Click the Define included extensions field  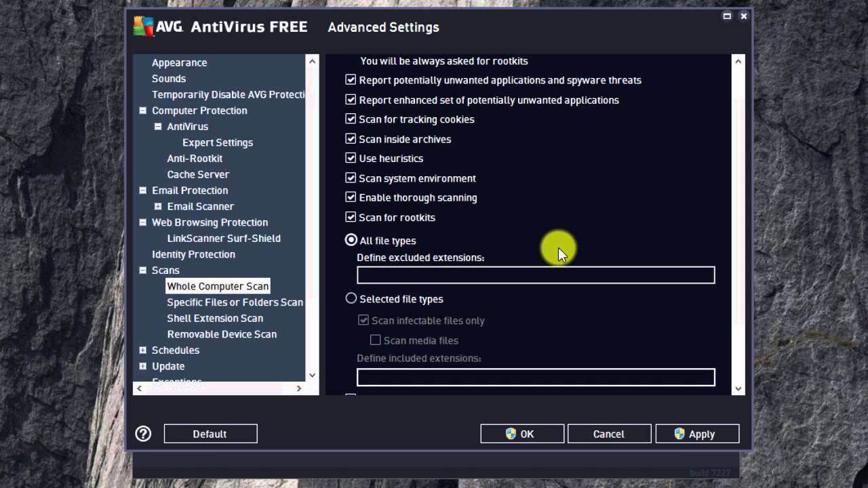click(536, 377)
